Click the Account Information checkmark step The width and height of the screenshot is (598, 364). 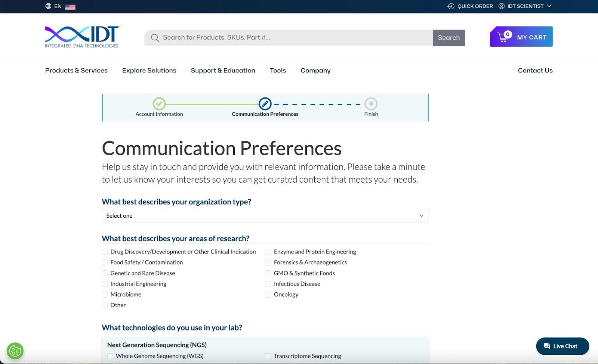(x=159, y=104)
